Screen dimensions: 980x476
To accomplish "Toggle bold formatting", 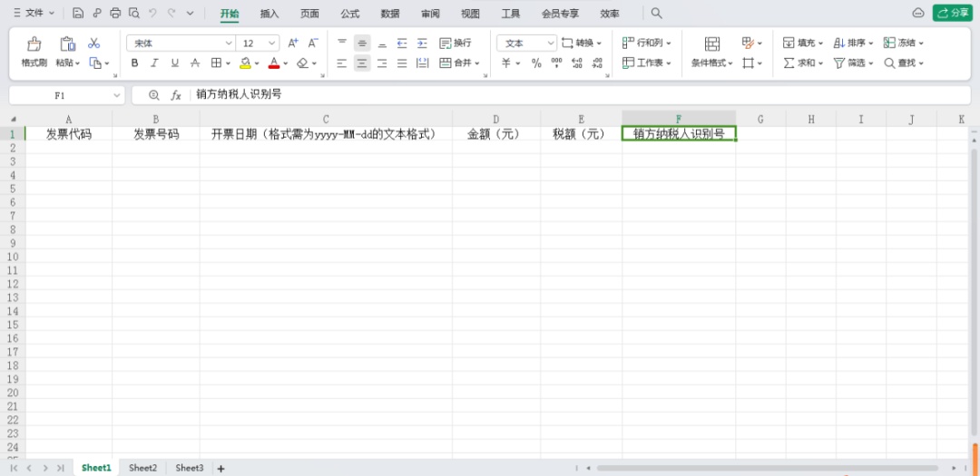I will click(135, 63).
